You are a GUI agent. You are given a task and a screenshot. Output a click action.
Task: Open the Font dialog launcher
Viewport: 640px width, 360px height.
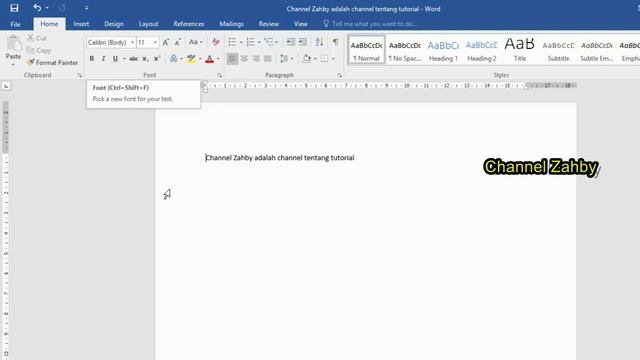coord(220,75)
